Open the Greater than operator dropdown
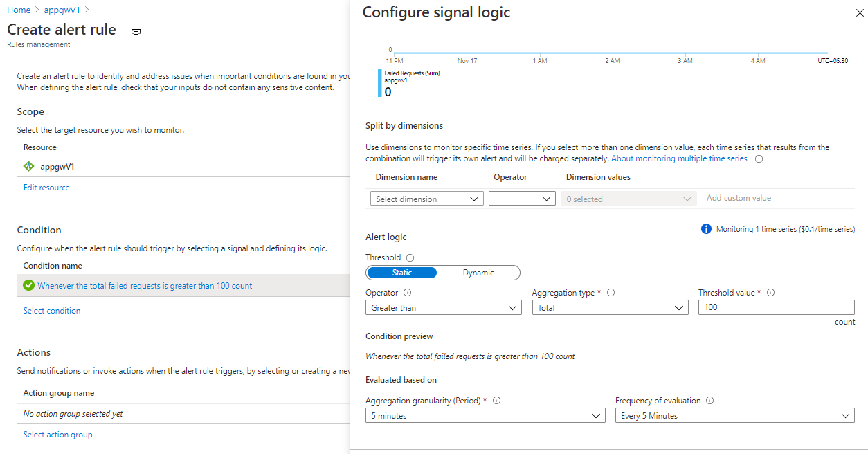Image resolution: width=868 pixels, height=454 pixels. 443,308
